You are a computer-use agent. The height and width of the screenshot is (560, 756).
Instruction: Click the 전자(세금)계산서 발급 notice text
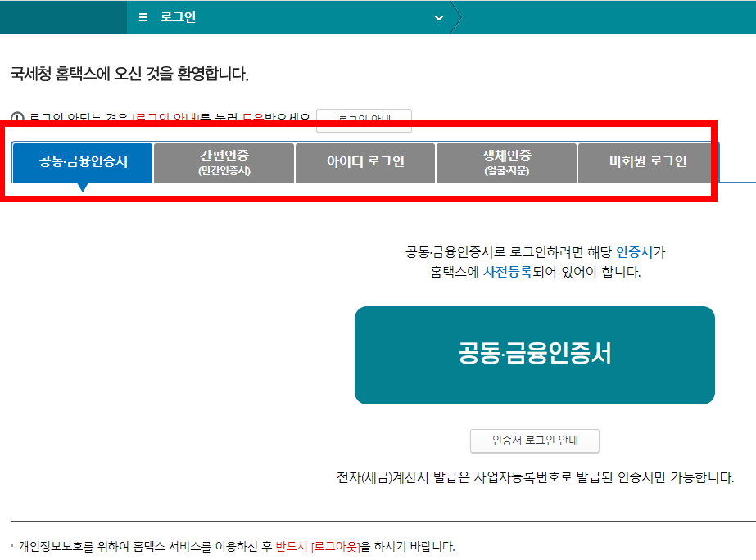click(x=535, y=477)
